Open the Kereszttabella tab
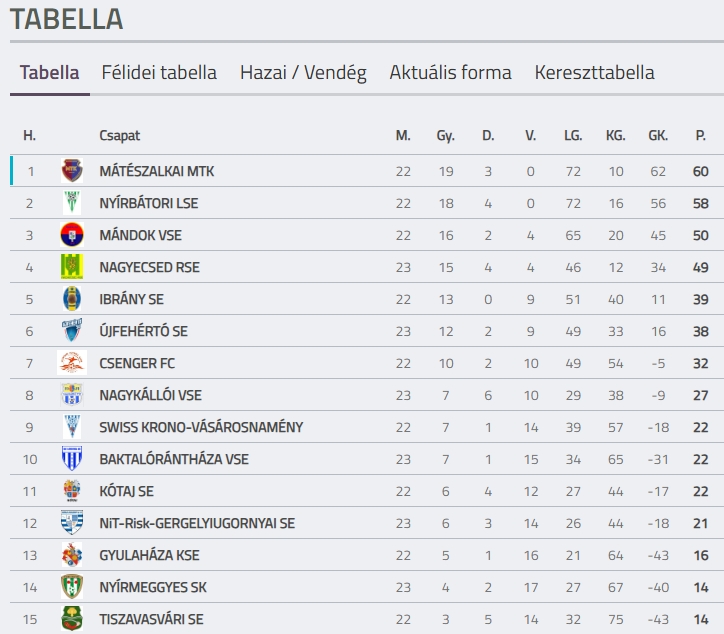Image resolution: width=724 pixels, height=634 pixels. (594, 73)
